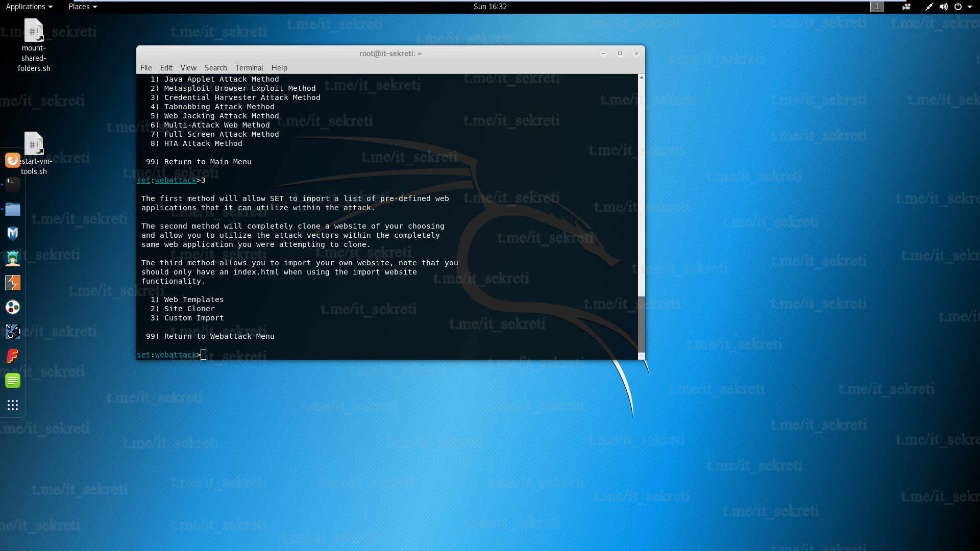Open the Terminal menu in menu bar
Screen dimensions: 980x551
(249, 68)
